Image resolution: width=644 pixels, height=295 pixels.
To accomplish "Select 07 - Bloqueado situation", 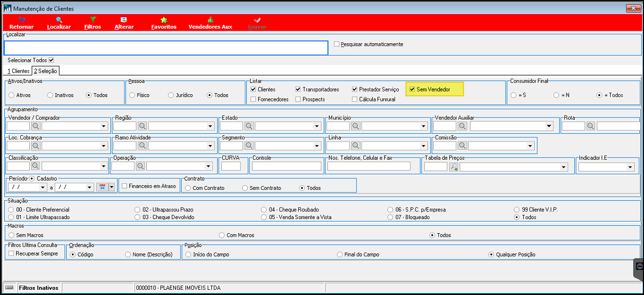I will (390, 217).
